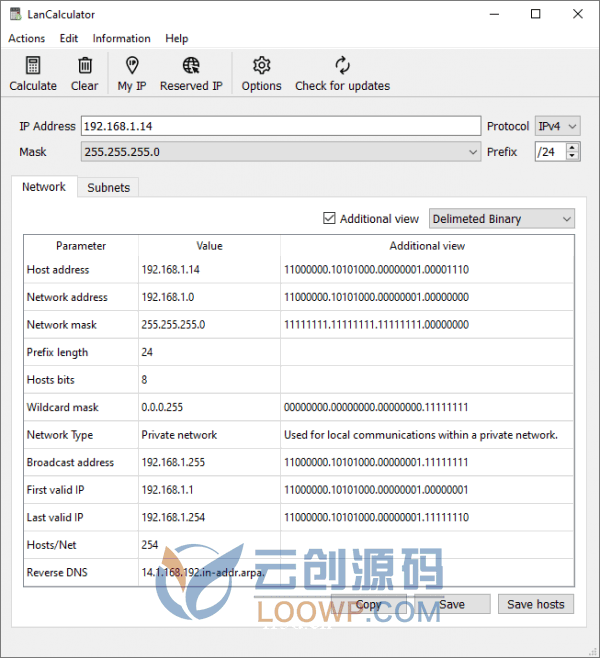The image size is (600, 658).
Task: Select the Network mask value 255.255.255.0 cell
Action: pos(209,324)
